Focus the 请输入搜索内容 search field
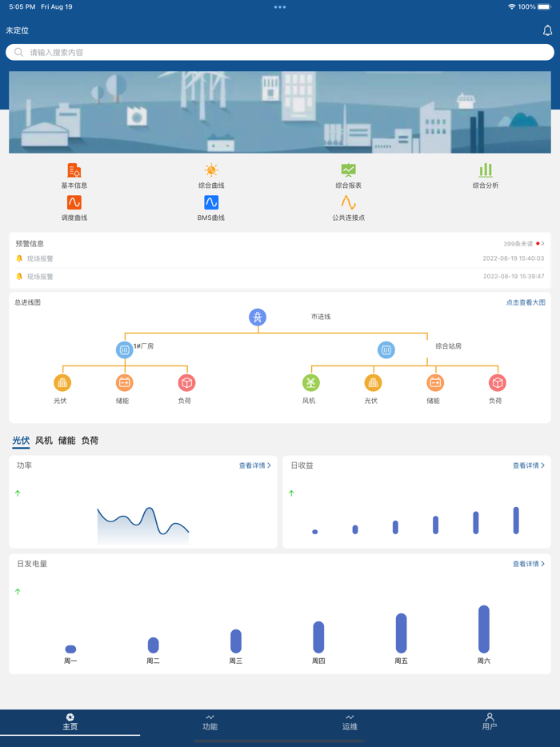560x747 pixels. (x=280, y=53)
